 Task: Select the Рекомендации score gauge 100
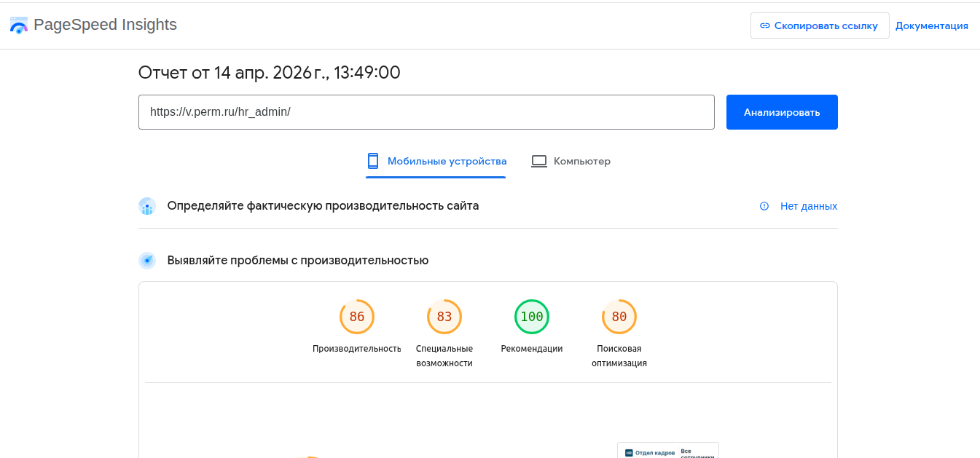532,317
